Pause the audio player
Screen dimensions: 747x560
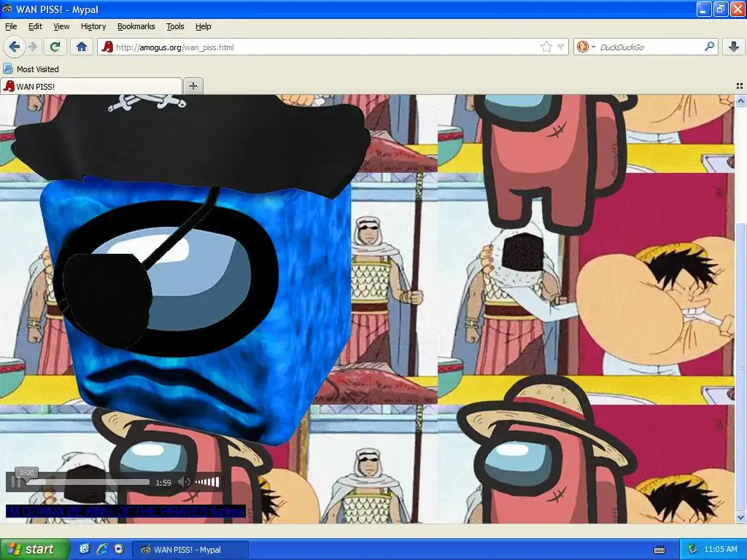[16, 483]
